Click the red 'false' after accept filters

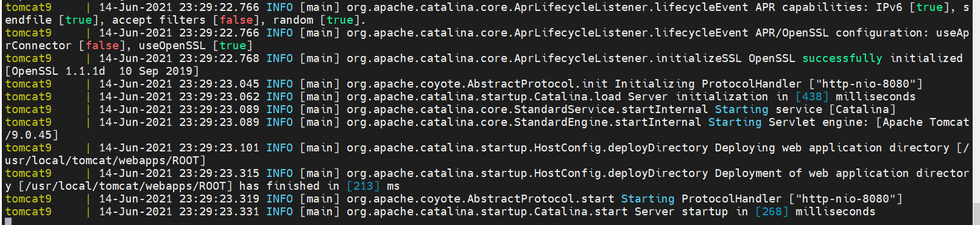click(x=236, y=20)
